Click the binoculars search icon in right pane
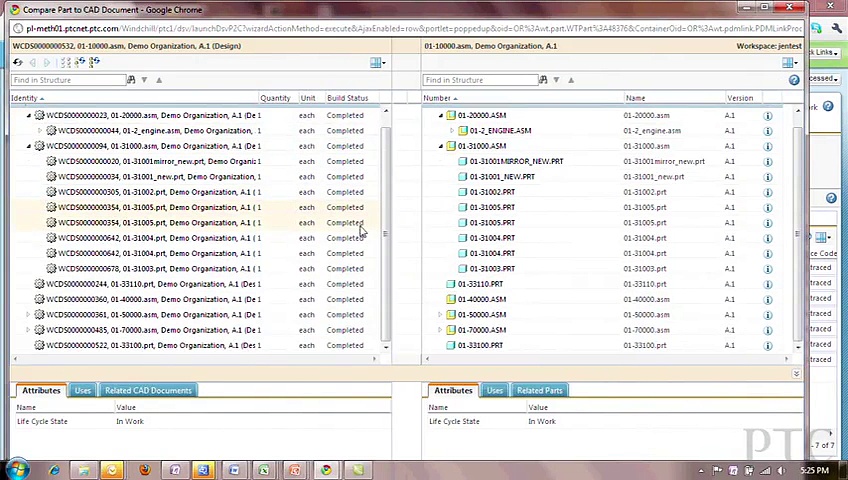 click(543, 80)
